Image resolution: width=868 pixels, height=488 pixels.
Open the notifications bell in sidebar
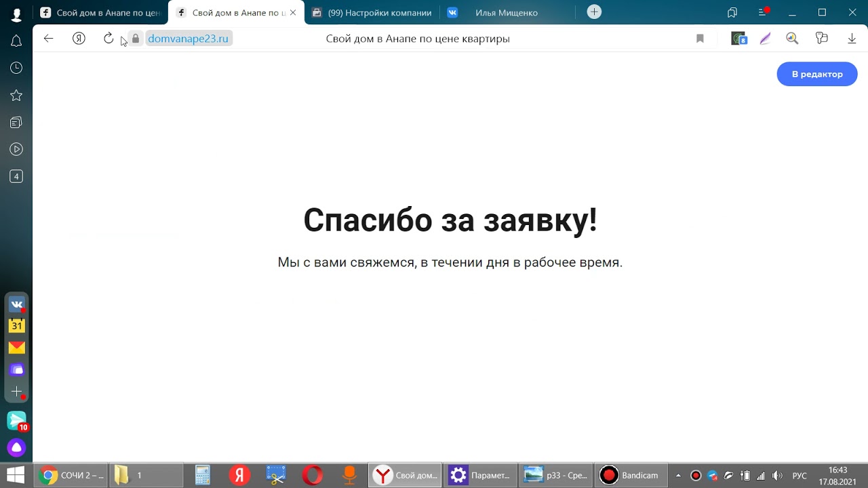click(16, 41)
